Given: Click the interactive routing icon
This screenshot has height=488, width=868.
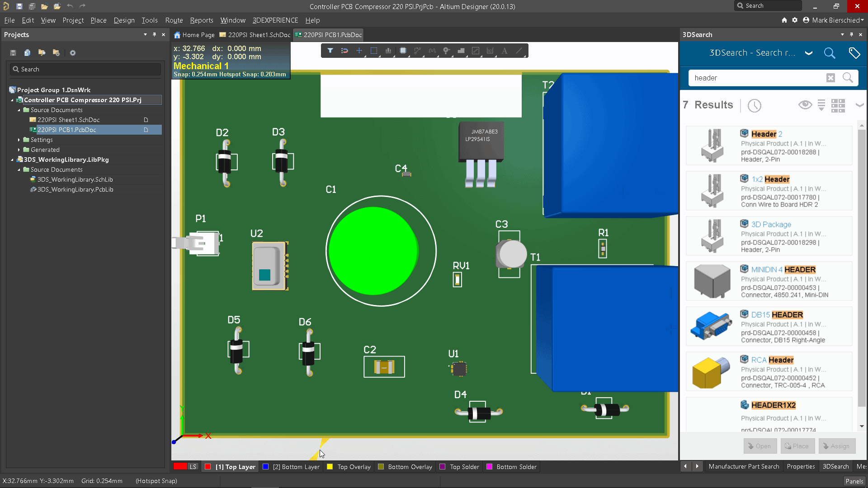Looking at the screenshot, I should pyautogui.click(x=417, y=51).
